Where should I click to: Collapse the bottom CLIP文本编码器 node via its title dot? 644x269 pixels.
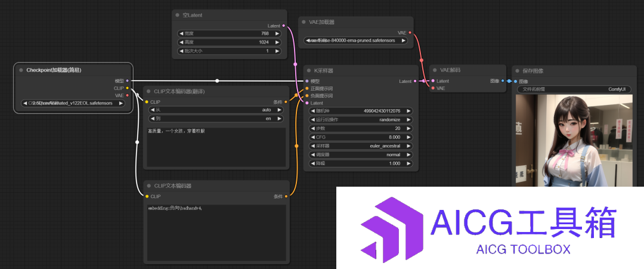click(x=148, y=186)
